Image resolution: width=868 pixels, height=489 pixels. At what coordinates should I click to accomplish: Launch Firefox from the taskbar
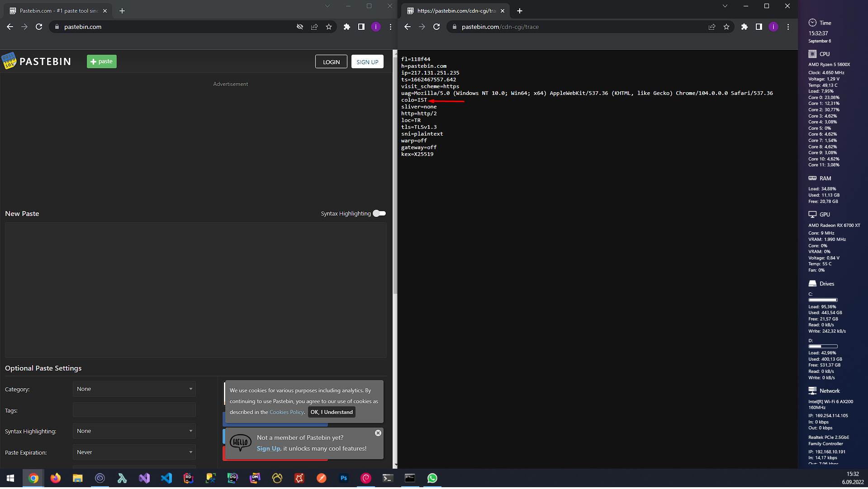[56, 478]
